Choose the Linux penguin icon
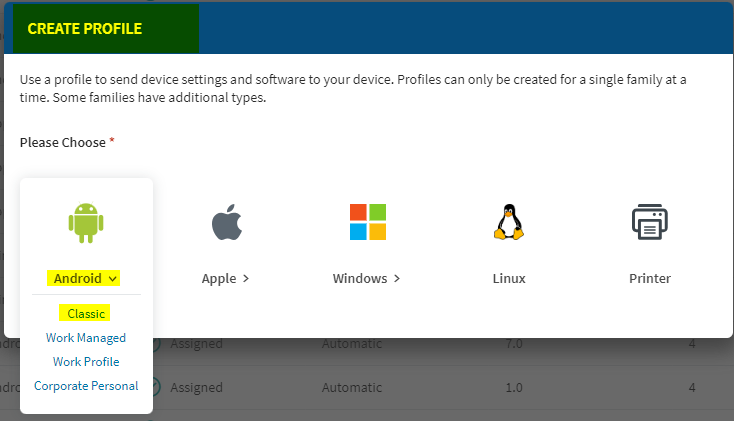 (x=508, y=222)
